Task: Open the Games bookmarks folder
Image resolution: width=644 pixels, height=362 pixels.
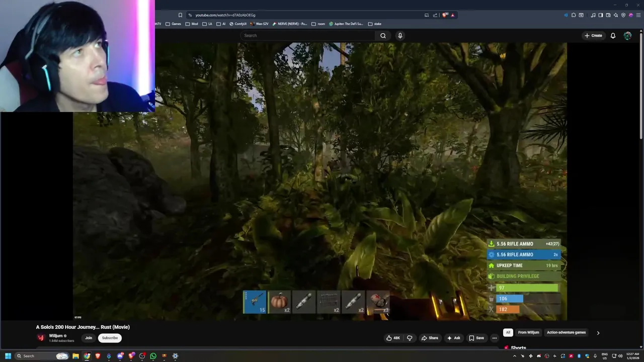Action: coord(174,24)
